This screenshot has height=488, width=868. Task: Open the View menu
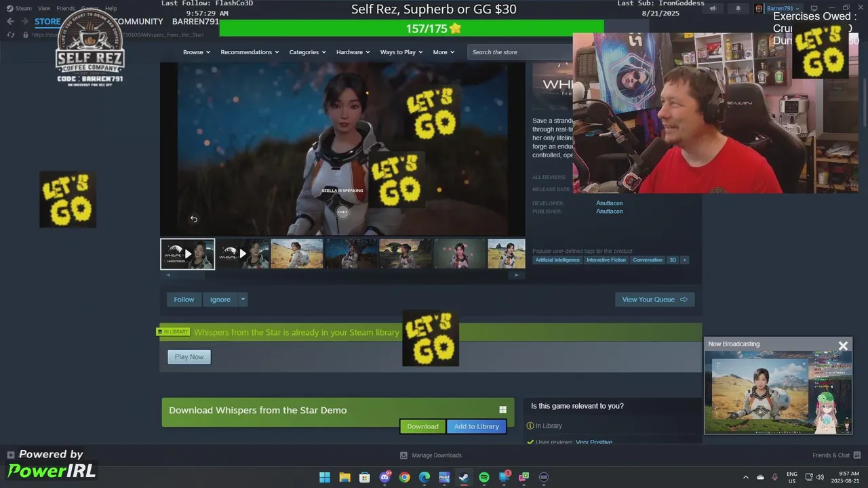(44, 8)
